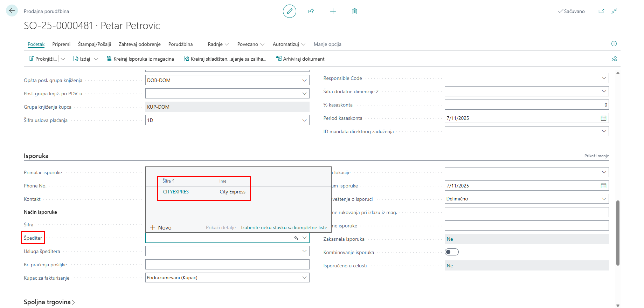Click Kreiraj Isporuka iz magacina
Image resolution: width=644 pixels, height=308 pixels.
140,59
